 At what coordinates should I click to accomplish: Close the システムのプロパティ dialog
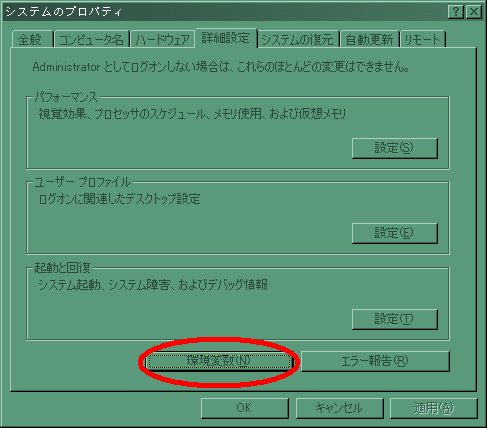(x=474, y=12)
